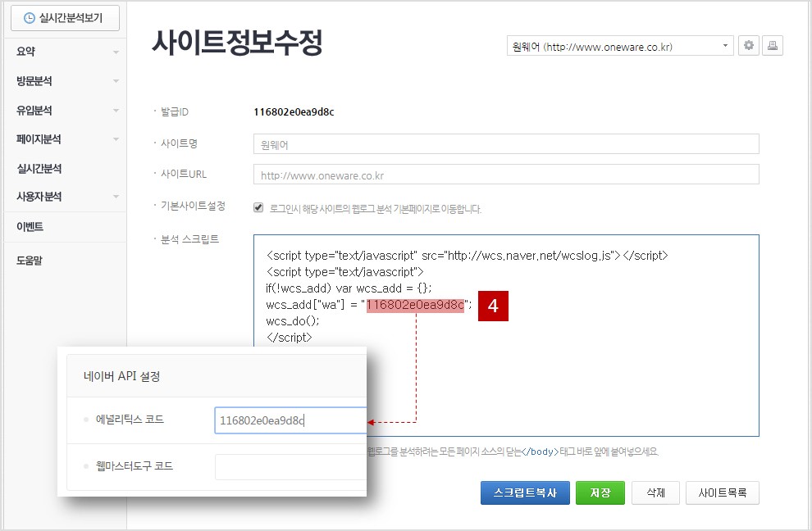Focus the 사이트명 input field

click(506, 144)
